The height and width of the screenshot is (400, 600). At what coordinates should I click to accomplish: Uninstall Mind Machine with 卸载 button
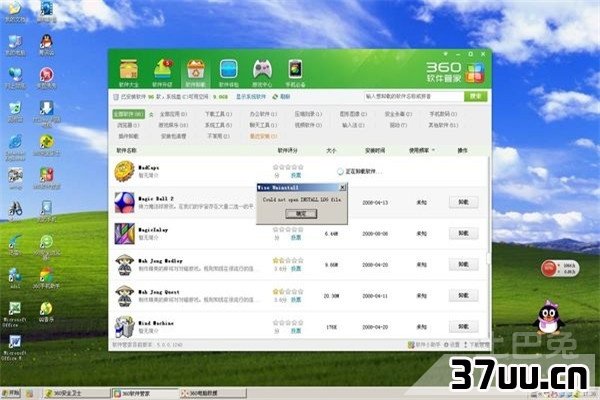[463, 327]
